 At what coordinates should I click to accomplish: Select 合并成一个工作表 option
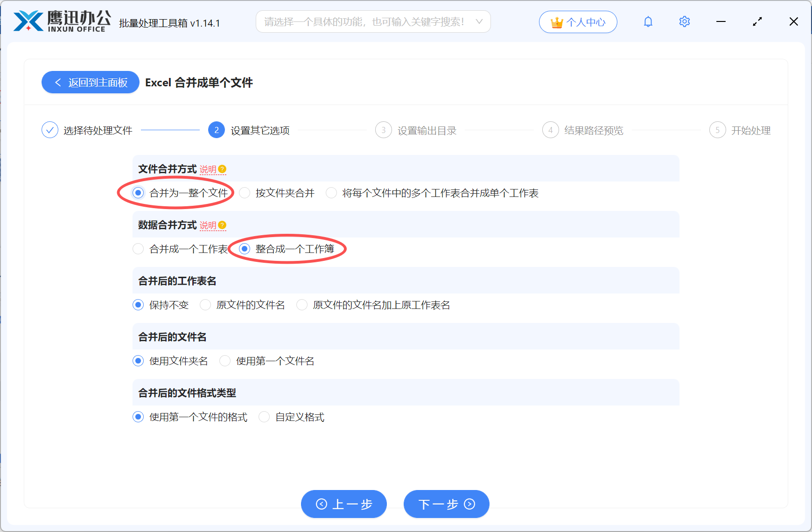click(x=138, y=249)
